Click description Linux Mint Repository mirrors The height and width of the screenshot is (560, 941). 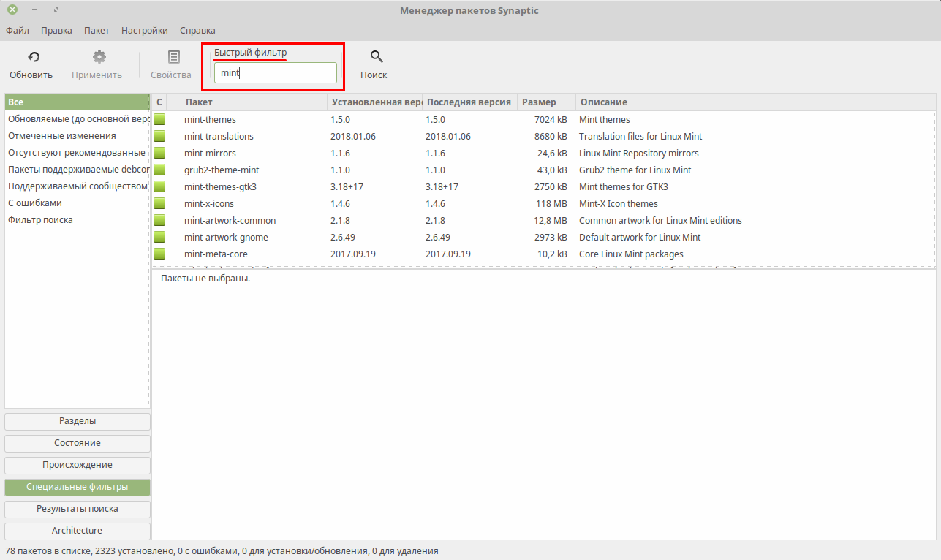(639, 153)
